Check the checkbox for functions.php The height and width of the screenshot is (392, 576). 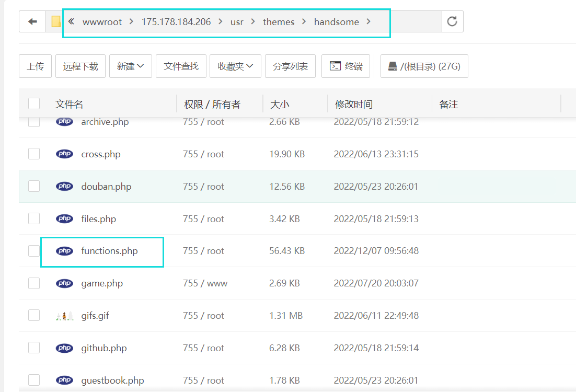tap(33, 251)
